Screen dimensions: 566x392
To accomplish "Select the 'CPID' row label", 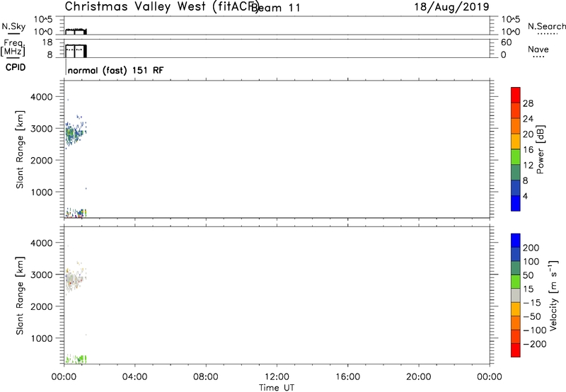I will tap(16, 67).
